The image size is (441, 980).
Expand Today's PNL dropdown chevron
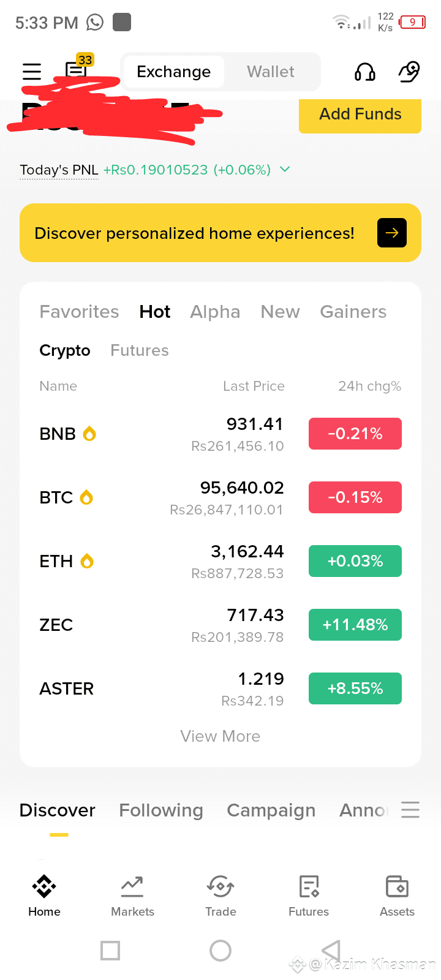(x=285, y=169)
